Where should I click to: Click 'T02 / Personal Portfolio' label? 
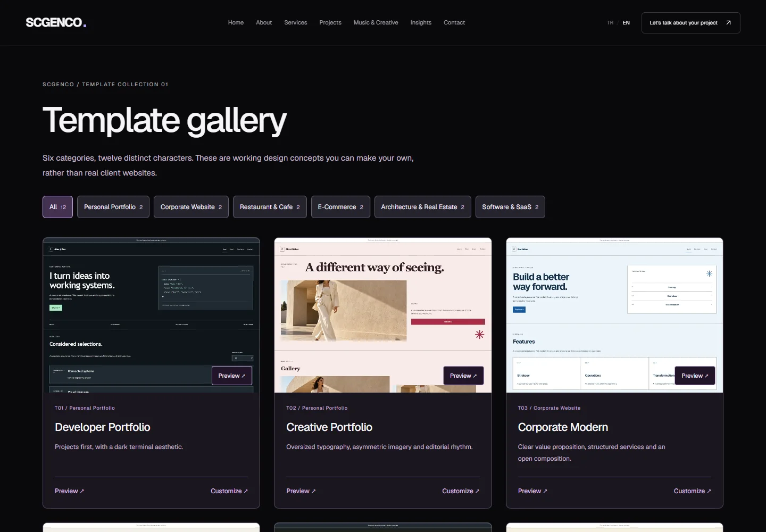(x=317, y=408)
